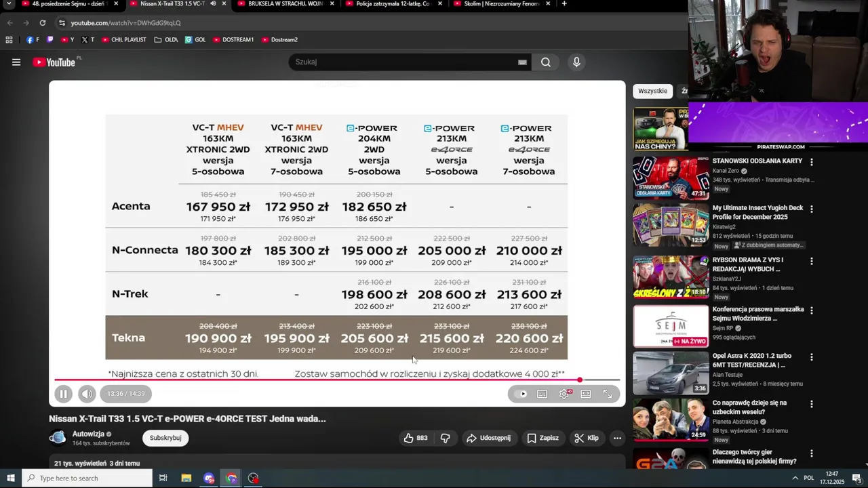This screenshot has width=868, height=488.
Task: Open the Windows Start menu
Action: tap(10, 479)
